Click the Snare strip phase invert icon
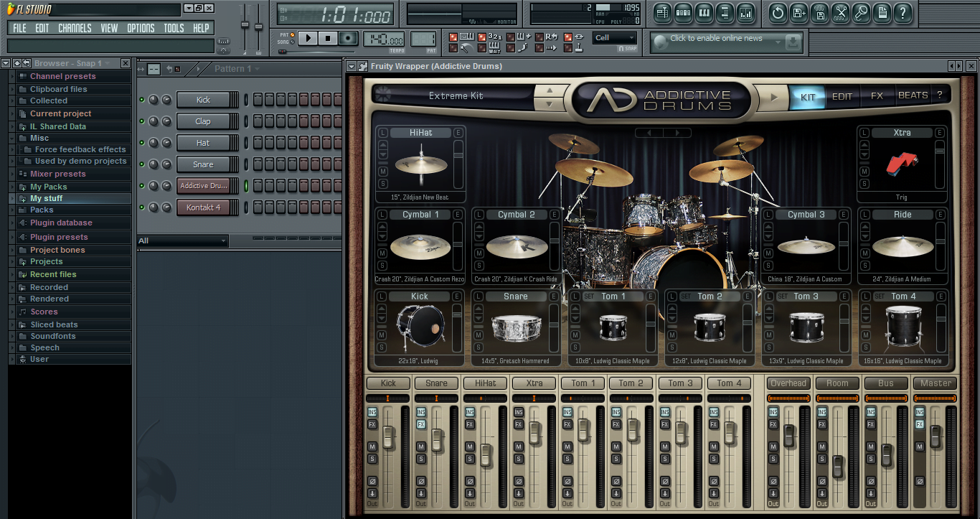The width and height of the screenshot is (980, 519). pyautogui.click(x=421, y=481)
